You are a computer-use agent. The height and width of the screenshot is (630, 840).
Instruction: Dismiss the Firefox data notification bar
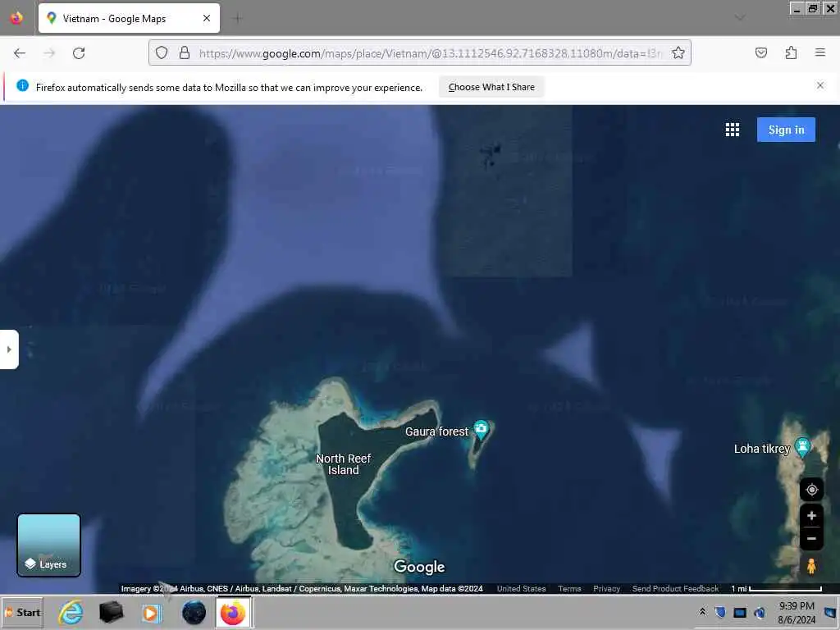point(820,85)
